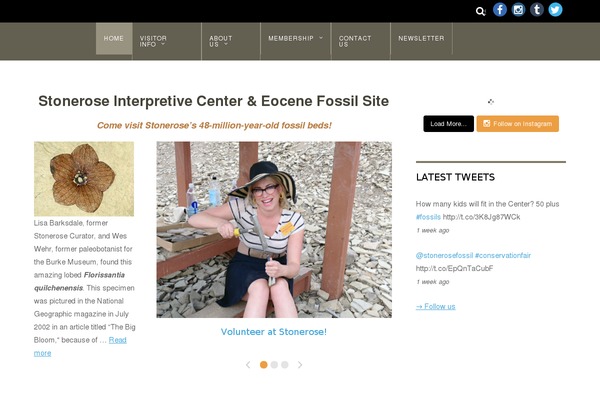This screenshot has height=400, width=600.
Task: Go to the Home menu item
Action: click(x=114, y=38)
